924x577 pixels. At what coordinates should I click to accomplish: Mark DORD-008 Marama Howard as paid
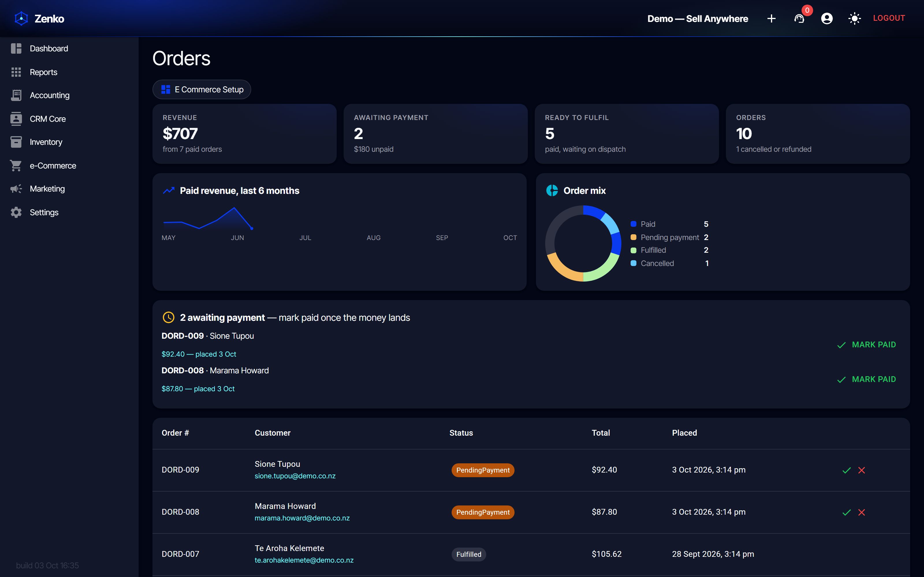click(866, 379)
